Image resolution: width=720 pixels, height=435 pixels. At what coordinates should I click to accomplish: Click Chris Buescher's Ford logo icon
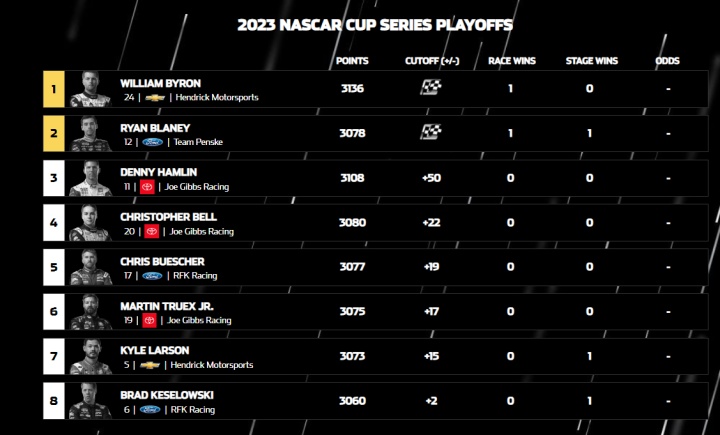coord(152,276)
